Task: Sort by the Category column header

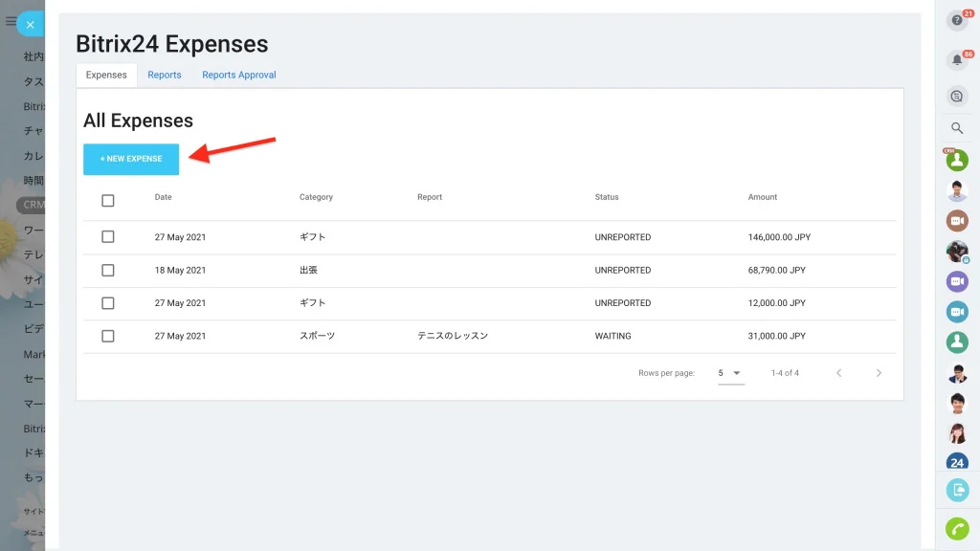Action: [x=316, y=197]
